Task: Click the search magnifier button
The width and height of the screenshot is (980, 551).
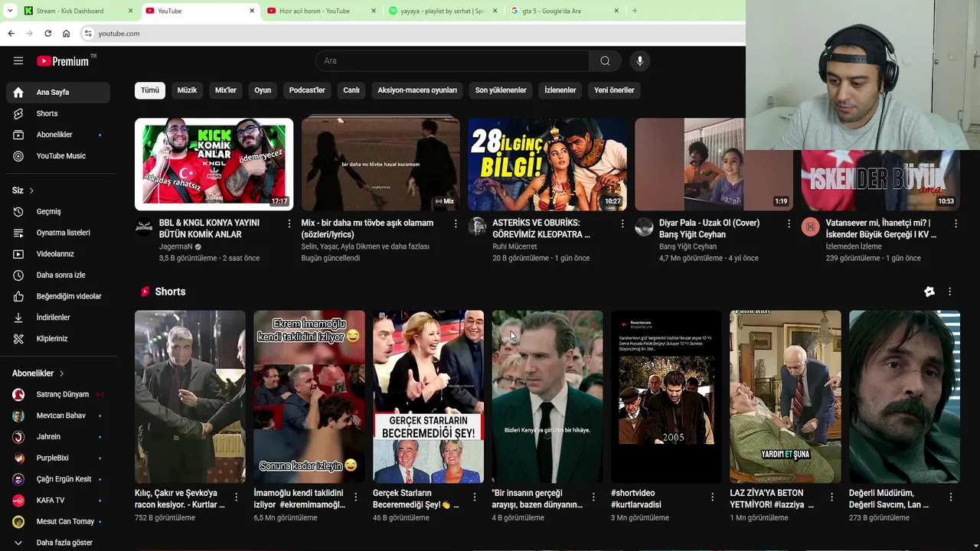Action: (x=605, y=60)
